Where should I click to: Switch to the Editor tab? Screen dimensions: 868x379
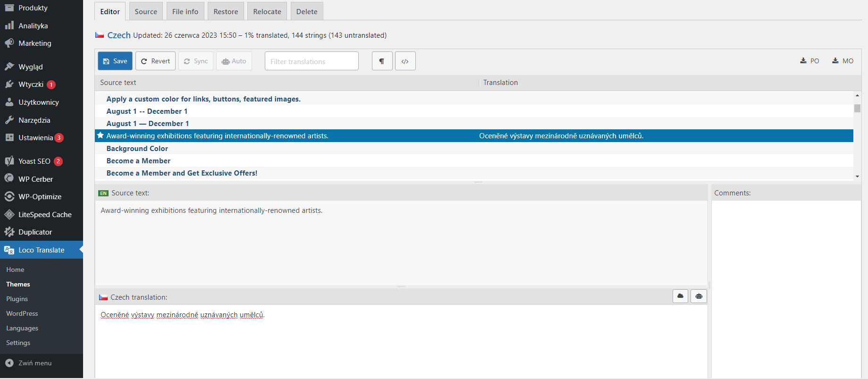click(x=110, y=11)
